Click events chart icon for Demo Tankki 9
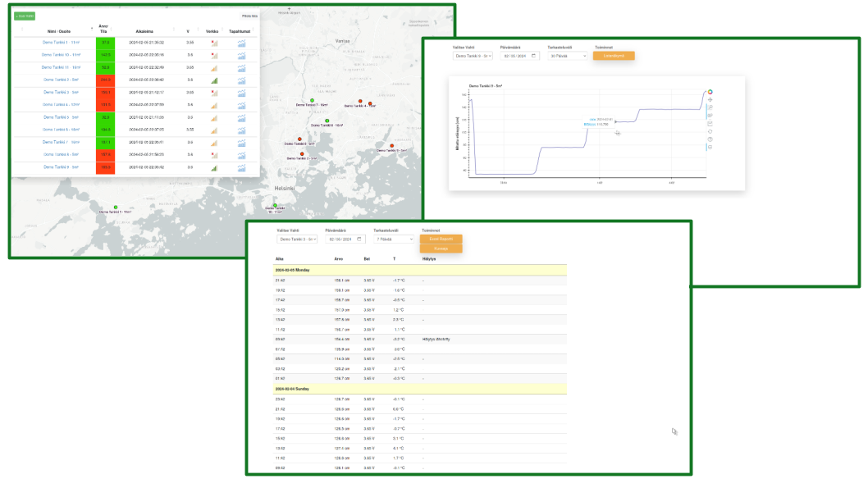868x488 pixels. click(241, 167)
